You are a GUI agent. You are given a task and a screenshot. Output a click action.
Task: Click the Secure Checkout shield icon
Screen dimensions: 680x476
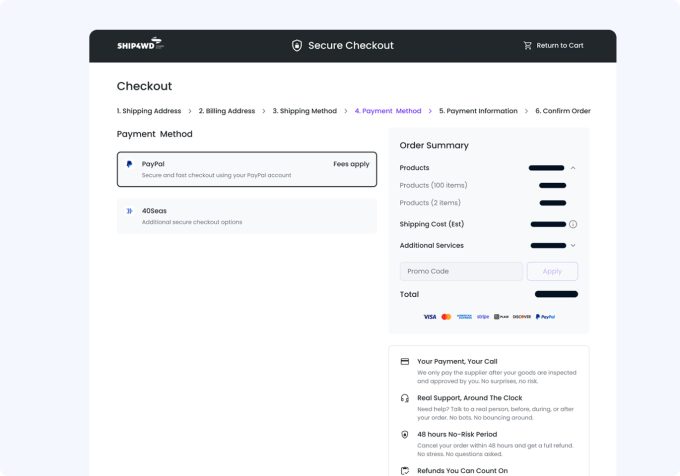point(297,46)
